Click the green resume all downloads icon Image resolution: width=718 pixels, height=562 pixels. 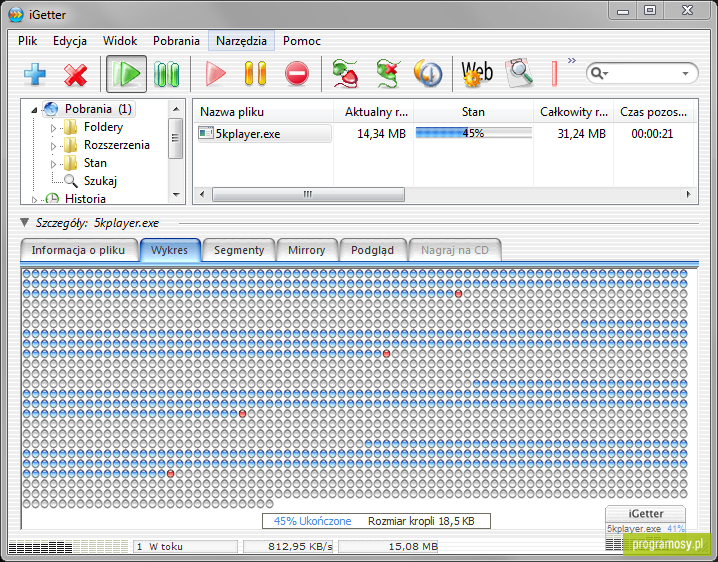pyautogui.click(x=126, y=74)
